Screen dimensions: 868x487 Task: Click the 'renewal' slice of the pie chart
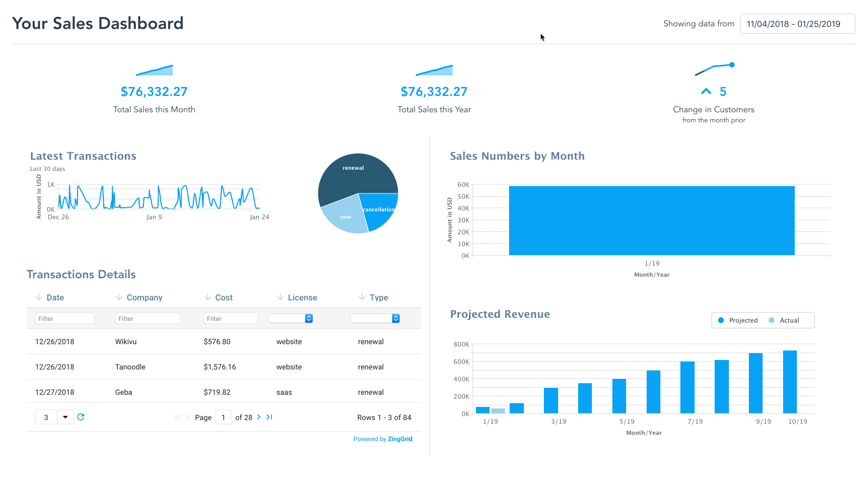pyautogui.click(x=353, y=169)
